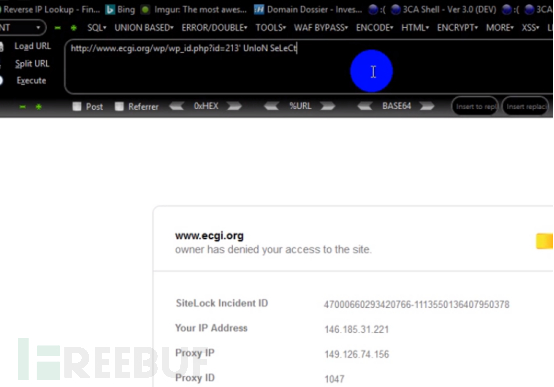Open the MORE dropdown
554x387 pixels.
point(500,28)
